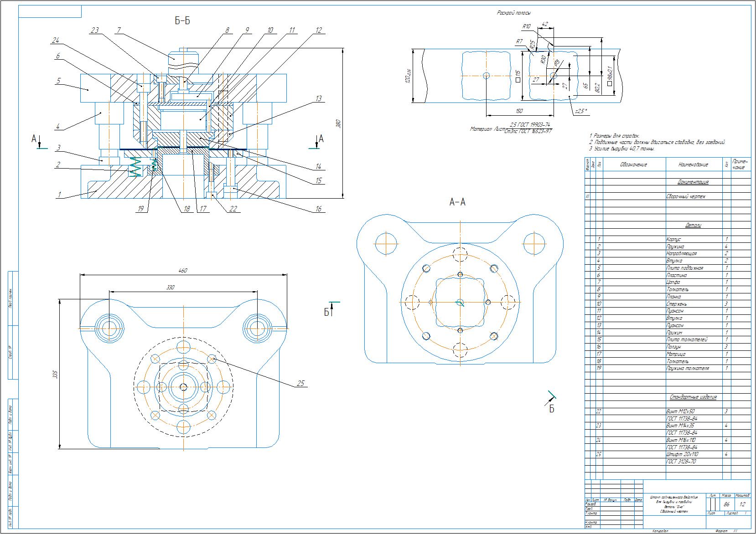Click the mass value 86 in title block

727,504
